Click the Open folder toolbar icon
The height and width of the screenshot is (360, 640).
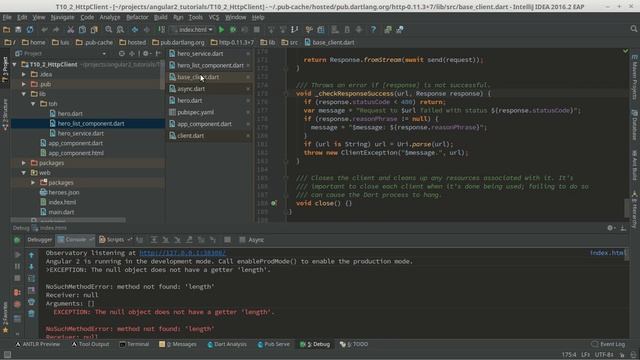tap(6, 29)
